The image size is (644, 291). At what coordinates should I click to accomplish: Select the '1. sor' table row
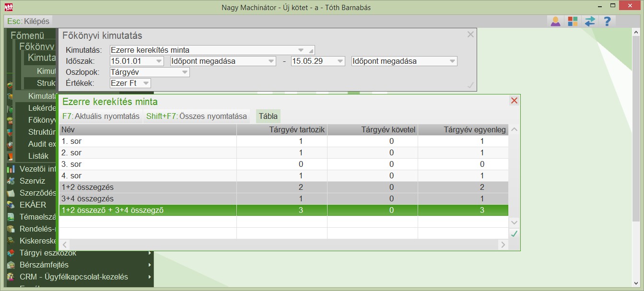tap(283, 141)
